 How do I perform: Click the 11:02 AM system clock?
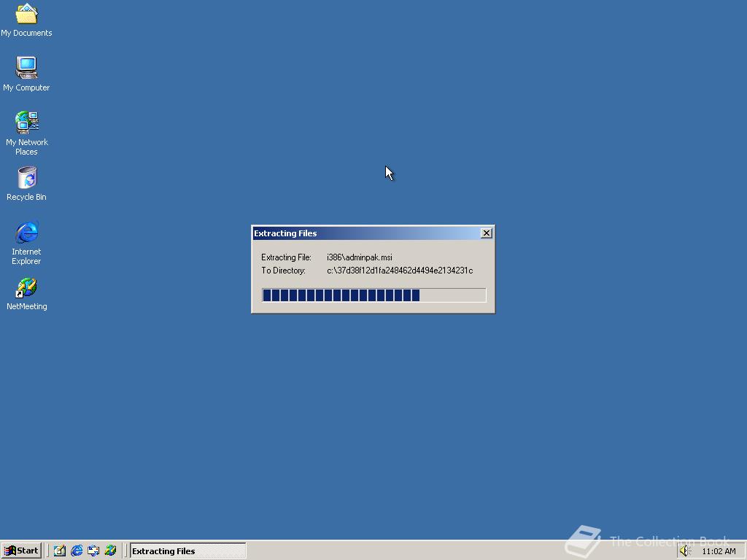[719, 551]
